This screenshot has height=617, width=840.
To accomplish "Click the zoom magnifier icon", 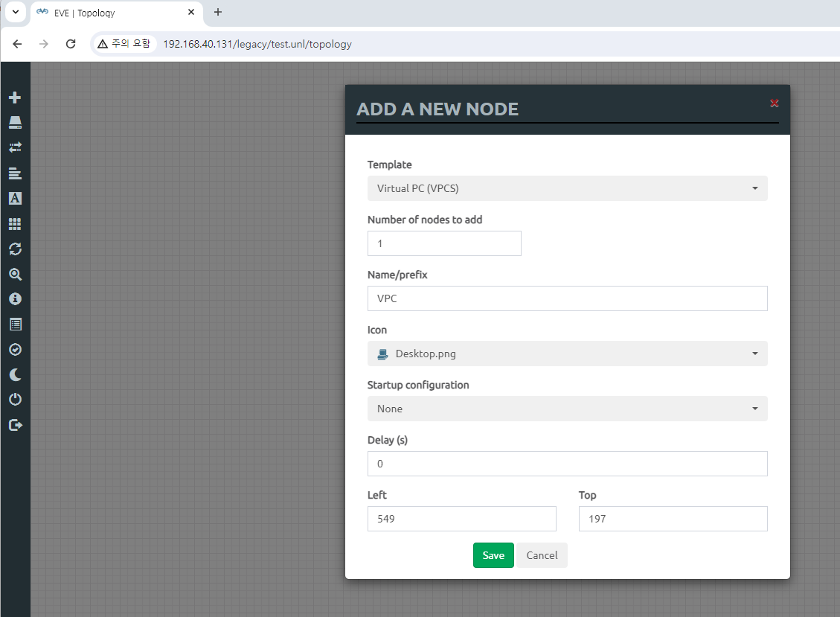I will coord(15,275).
